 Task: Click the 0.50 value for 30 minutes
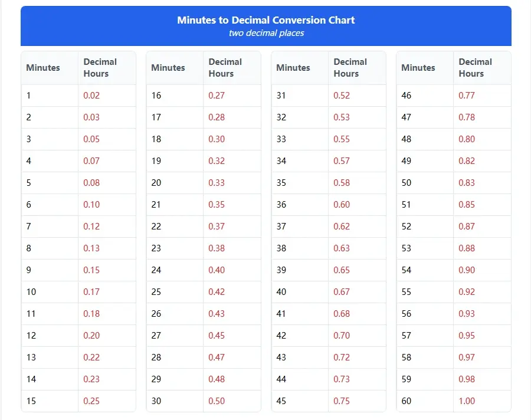(217, 401)
